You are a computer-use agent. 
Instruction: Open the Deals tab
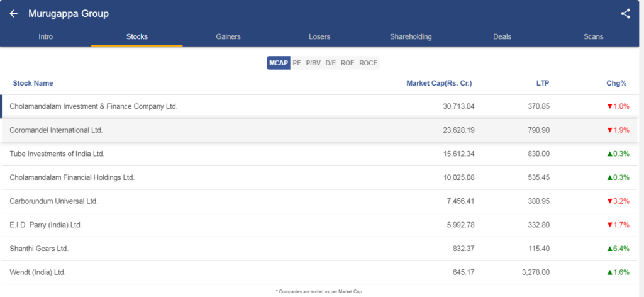[502, 36]
